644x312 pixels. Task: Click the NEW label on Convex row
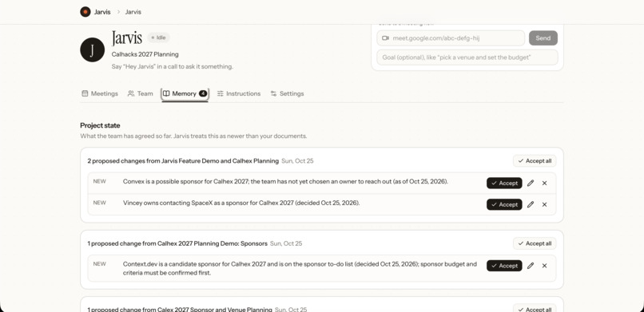[99, 181]
